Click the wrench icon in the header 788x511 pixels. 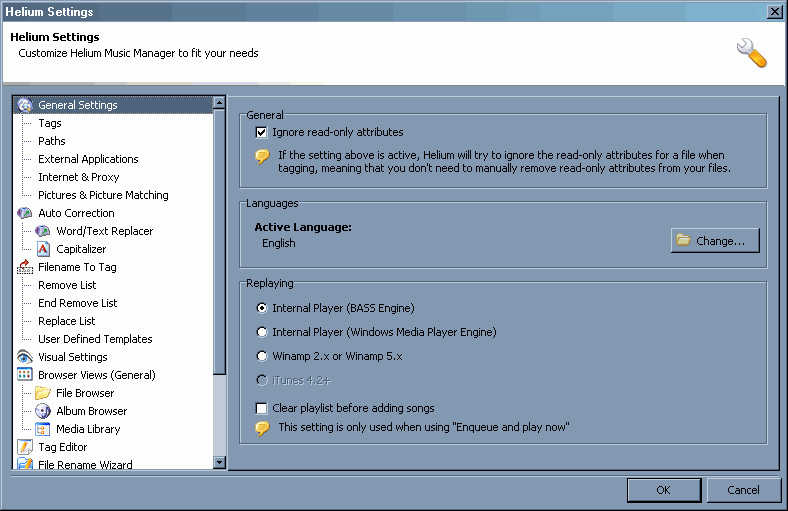(751, 53)
